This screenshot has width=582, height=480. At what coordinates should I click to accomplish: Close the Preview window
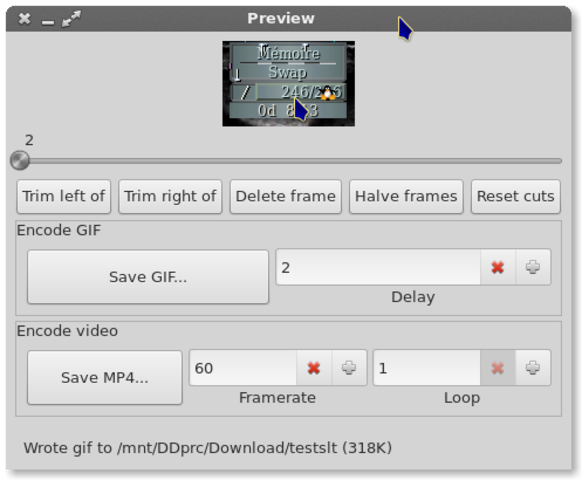point(24,19)
